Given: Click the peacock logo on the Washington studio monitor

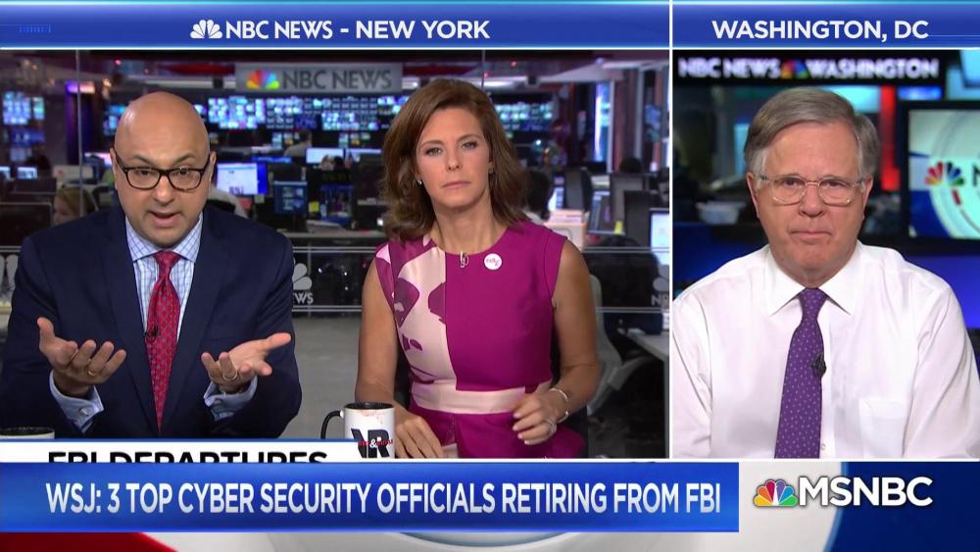Looking at the screenshot, I should pos(943,176).
